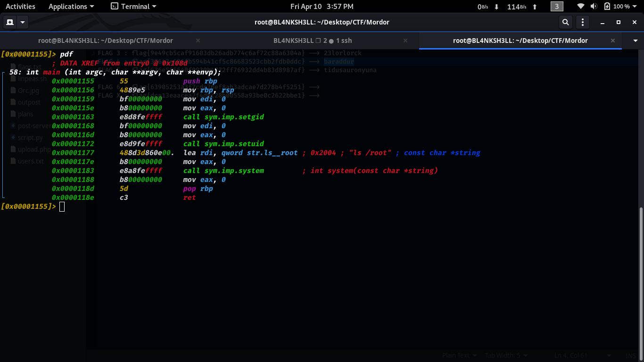Screen dimensions: 644x362
Task: Click the workspace indicator showing 3
Action: pos(557,7)
